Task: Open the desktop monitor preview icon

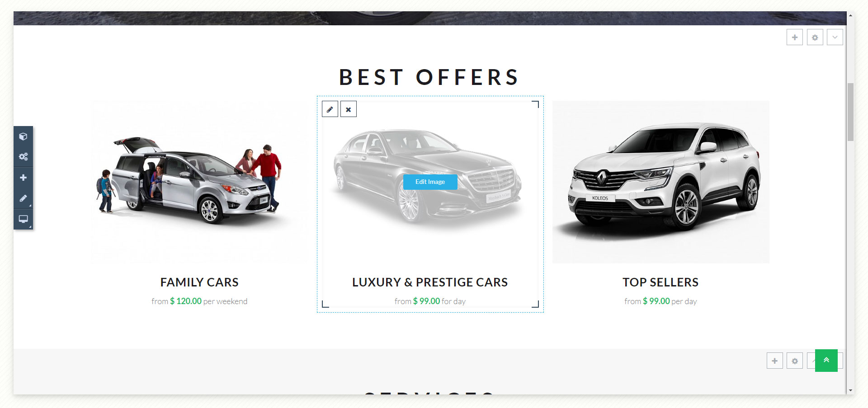Action: click(23, 219)
